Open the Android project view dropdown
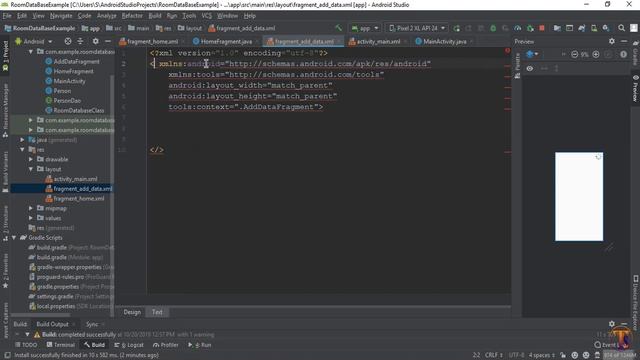The image size is (640, 360). 34,41
